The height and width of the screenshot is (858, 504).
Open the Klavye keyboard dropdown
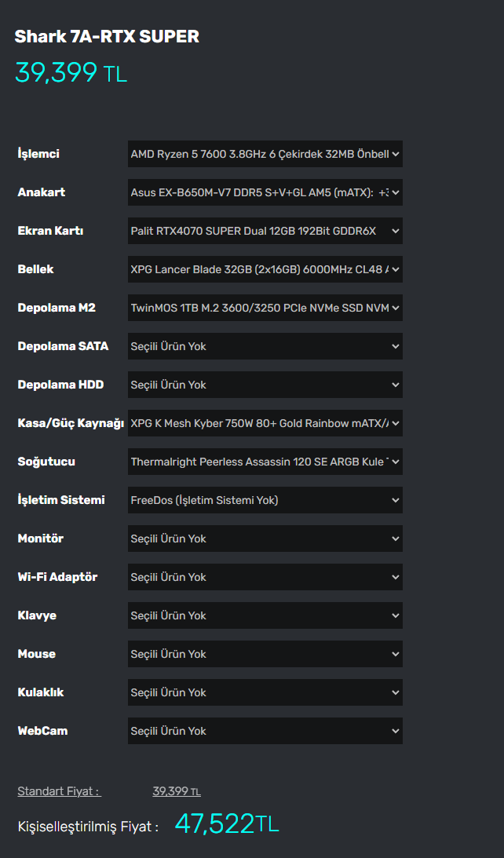[265, 615]
